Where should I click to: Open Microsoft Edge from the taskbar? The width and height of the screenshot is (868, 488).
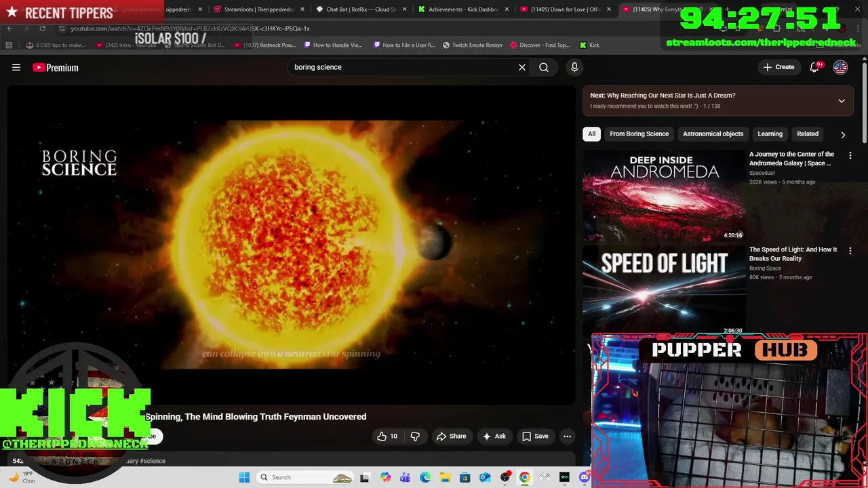(425, 477)
